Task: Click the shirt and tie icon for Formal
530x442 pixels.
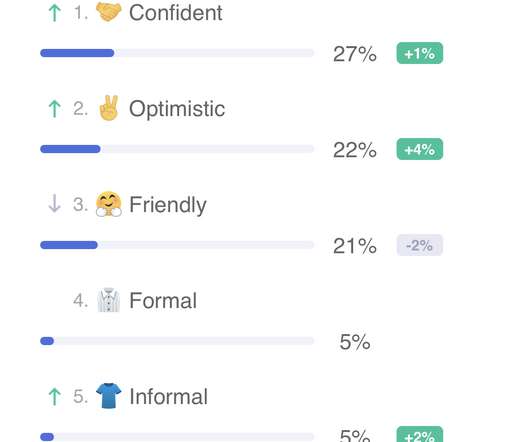Action: (109, 300)
